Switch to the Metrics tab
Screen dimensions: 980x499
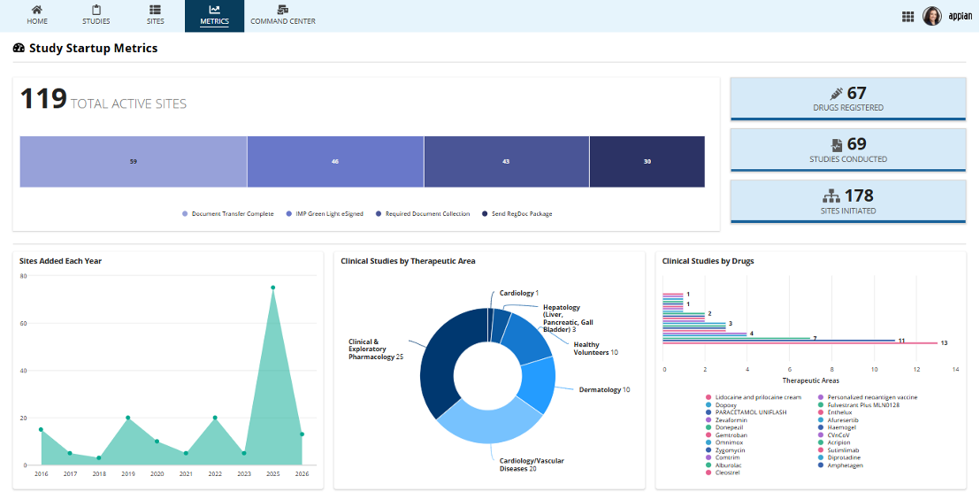coord(214,16)
